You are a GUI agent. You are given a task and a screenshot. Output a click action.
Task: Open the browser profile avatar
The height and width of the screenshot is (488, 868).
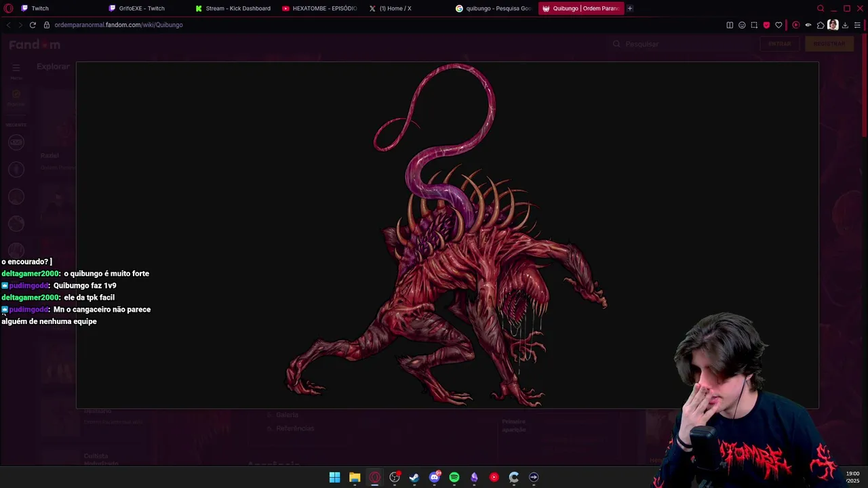click(x=833, y=25)
